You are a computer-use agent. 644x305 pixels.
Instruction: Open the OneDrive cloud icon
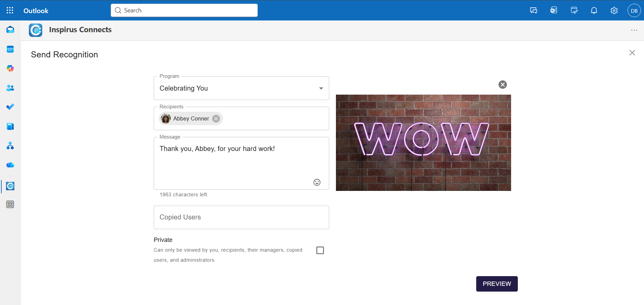(x=10, y=165)
